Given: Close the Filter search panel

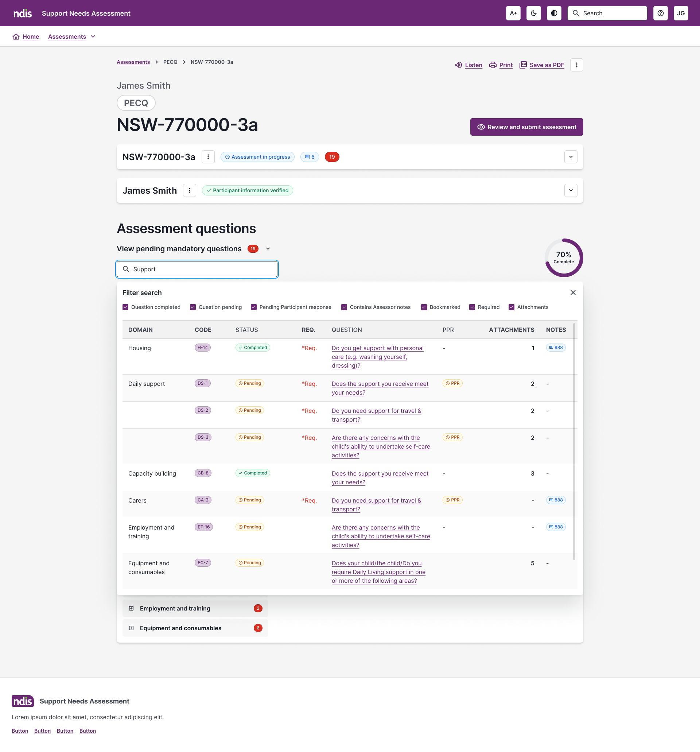Looking at the screenshot, I should pos(573,293).
